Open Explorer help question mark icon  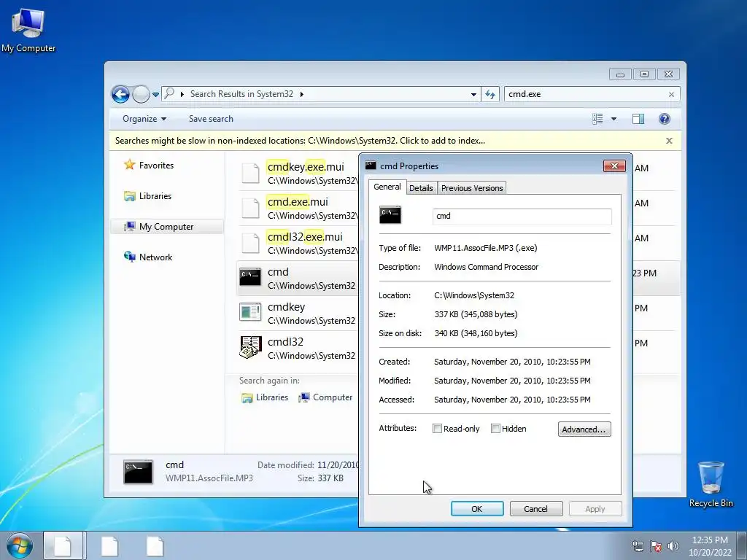pos(664,119)
